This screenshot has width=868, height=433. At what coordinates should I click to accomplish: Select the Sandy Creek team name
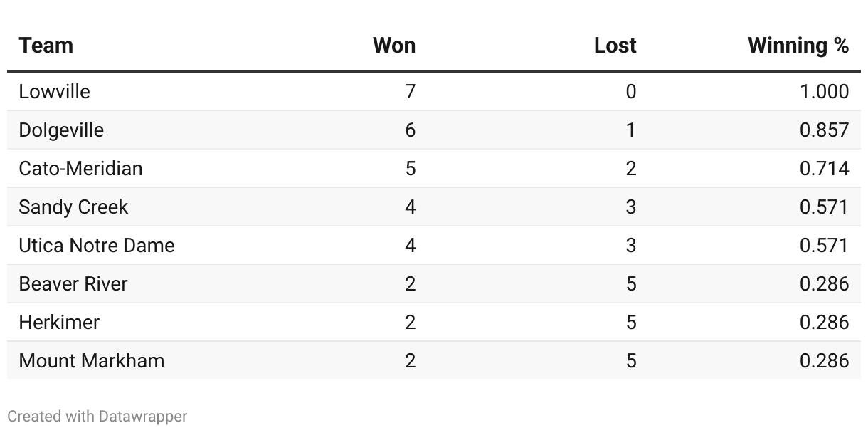click(x=73, y=207)
